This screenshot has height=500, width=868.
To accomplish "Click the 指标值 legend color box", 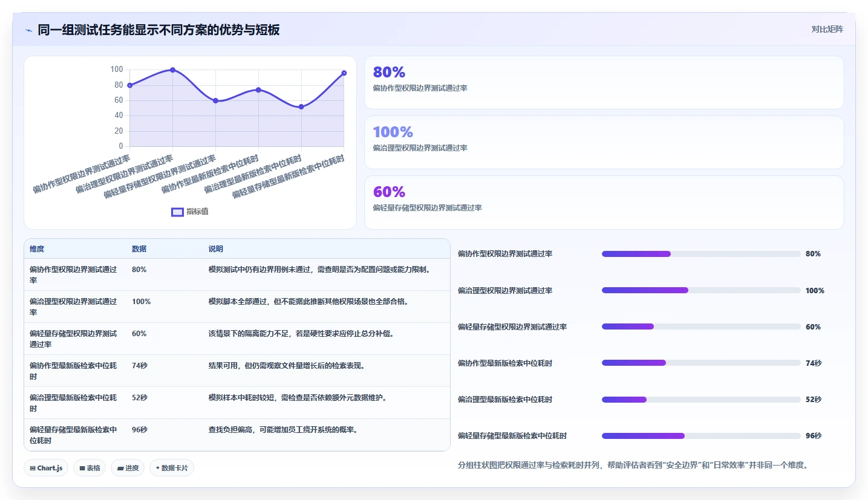I will coord(177,212).
